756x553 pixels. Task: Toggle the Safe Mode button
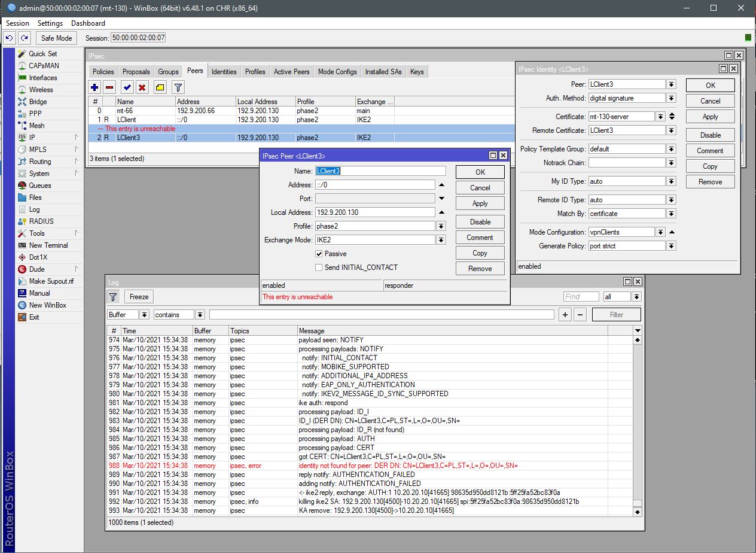pyautogui.click(x=56, y=38)
